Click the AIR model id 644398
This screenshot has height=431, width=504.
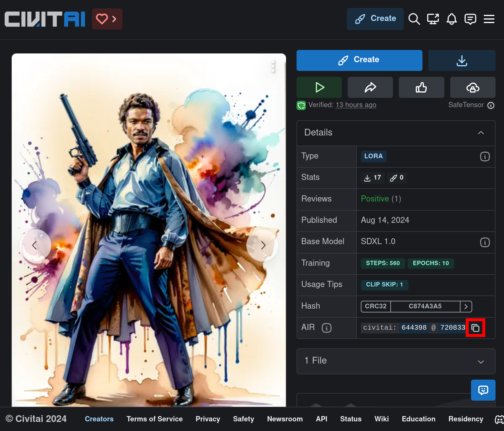tap(414, 328)
